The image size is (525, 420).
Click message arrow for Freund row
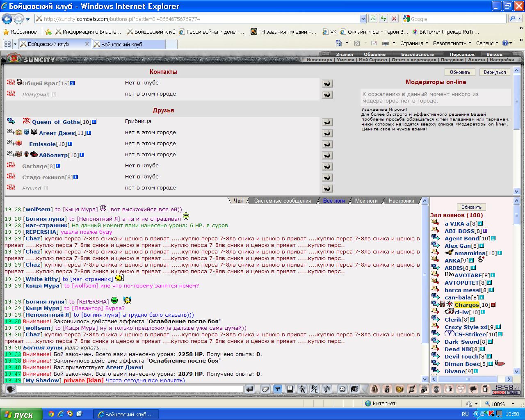pyautogui.click(x=327, y=188)
